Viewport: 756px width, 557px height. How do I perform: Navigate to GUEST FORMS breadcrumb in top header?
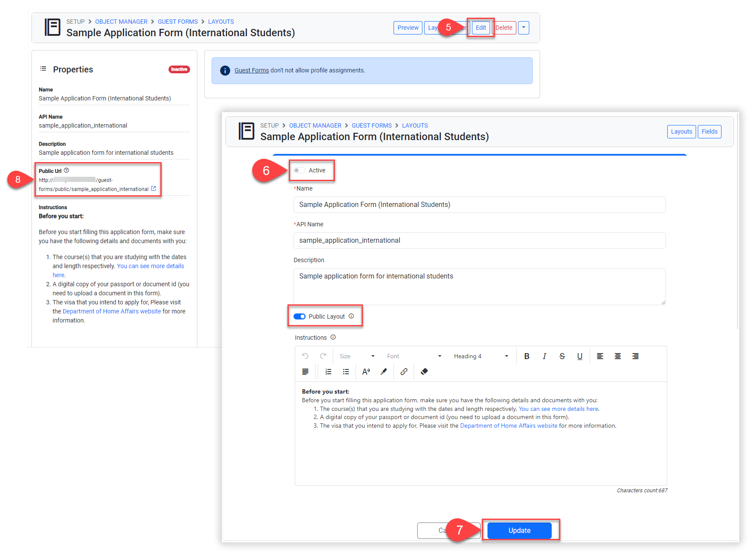[178, 22]
